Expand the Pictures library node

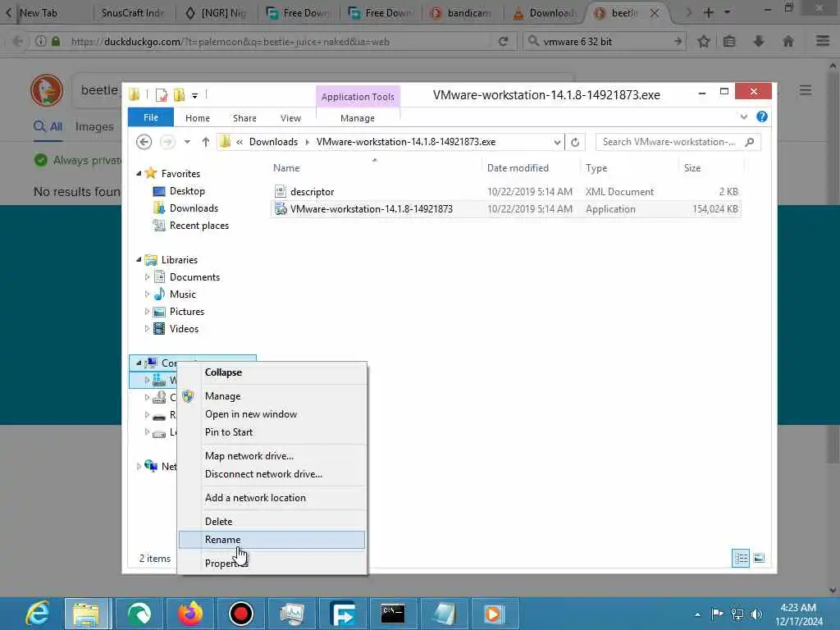click(x=147, y=311)
